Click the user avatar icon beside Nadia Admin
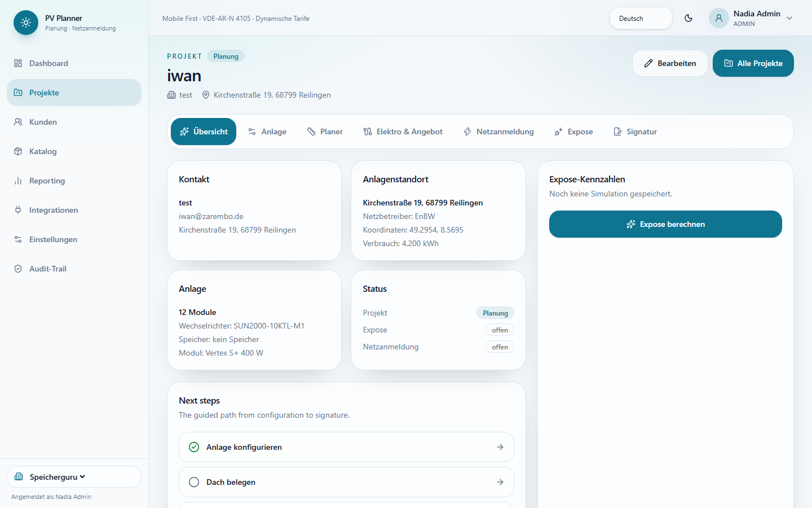812x508 pixels. point(719,18)
